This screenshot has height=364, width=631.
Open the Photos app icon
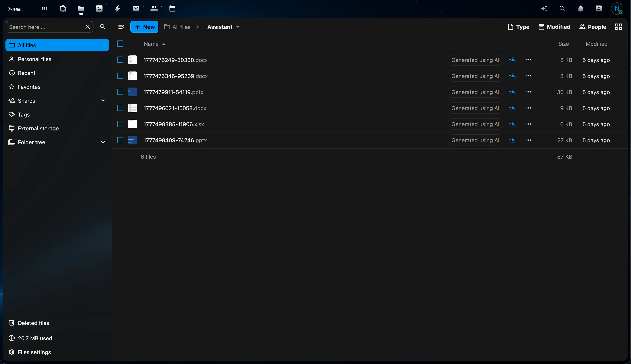coord(99,9)
